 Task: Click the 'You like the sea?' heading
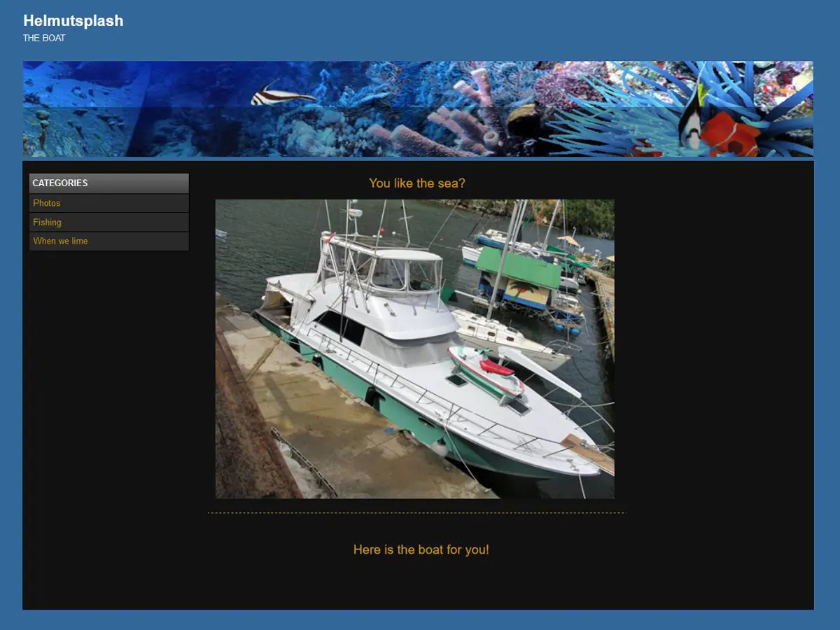pos(417,183)
